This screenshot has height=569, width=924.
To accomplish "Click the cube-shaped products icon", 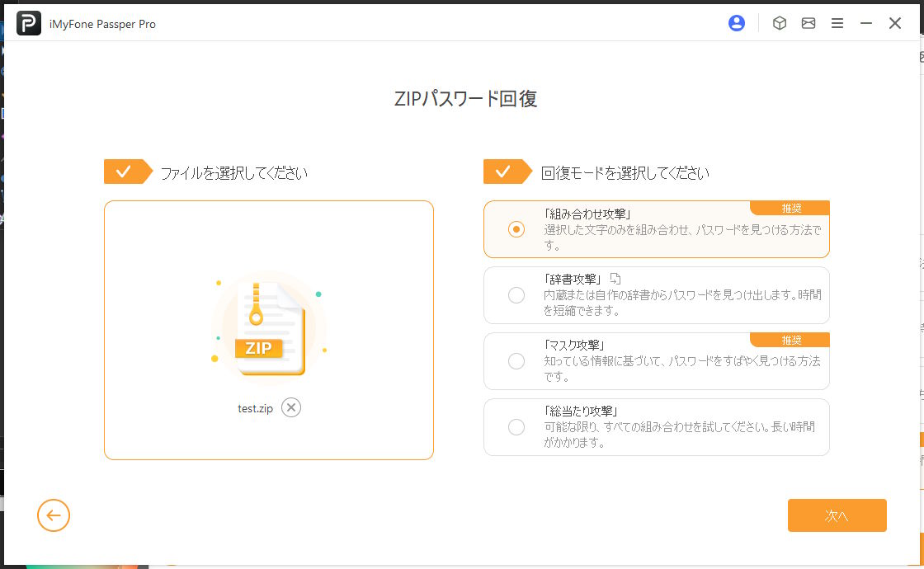I will [779, 23].
